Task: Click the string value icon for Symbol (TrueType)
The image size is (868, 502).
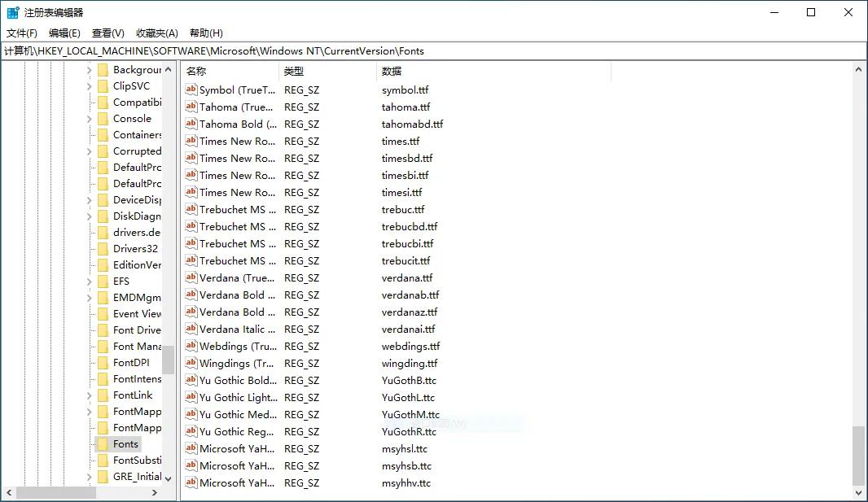Action: tap(191, 90)
